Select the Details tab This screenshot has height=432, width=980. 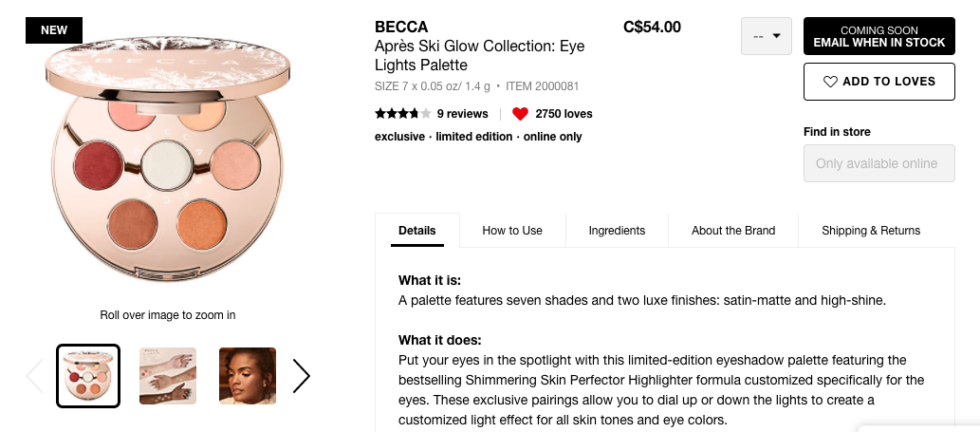point(417,231)
